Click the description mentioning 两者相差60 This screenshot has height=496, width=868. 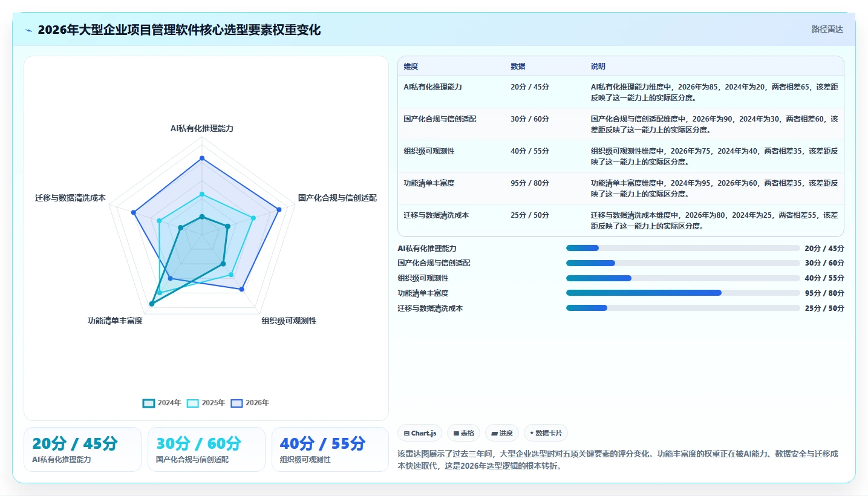(714, 124)
